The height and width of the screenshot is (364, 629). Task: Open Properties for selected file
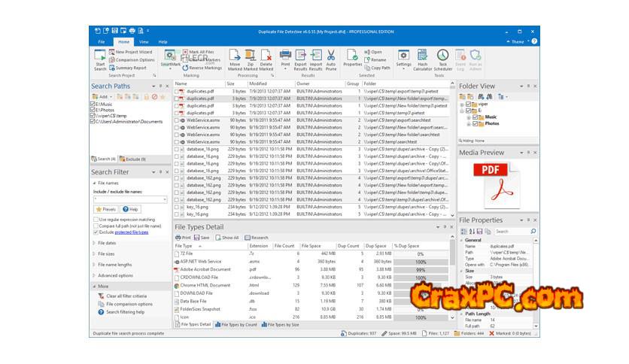pyautogui.click(x=353, y=58)
